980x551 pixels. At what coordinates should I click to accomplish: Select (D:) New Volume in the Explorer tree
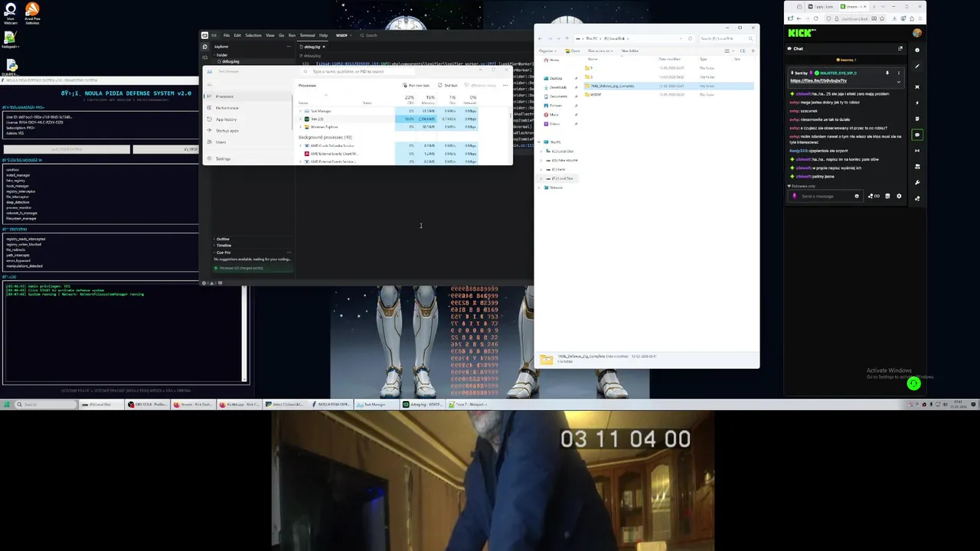tap(565, 160)
